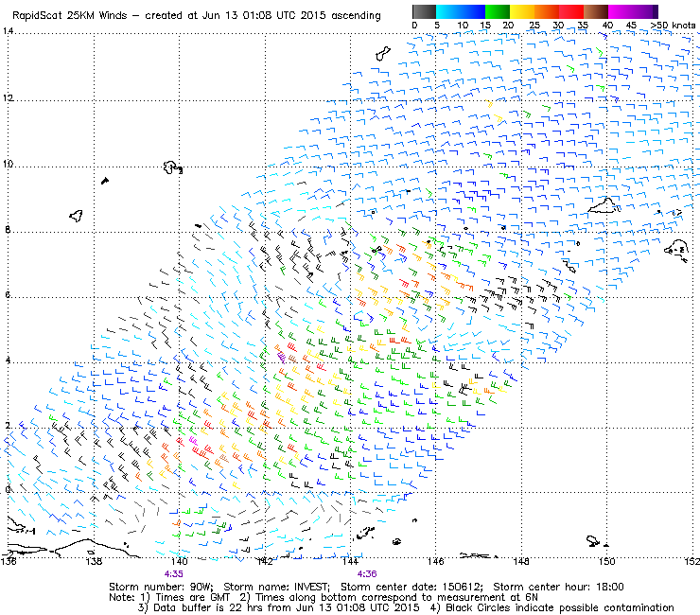Click the 'Storm center hour: 18:00' text
Viewport: 700px width, 615px height.
(x=558, y=587)
